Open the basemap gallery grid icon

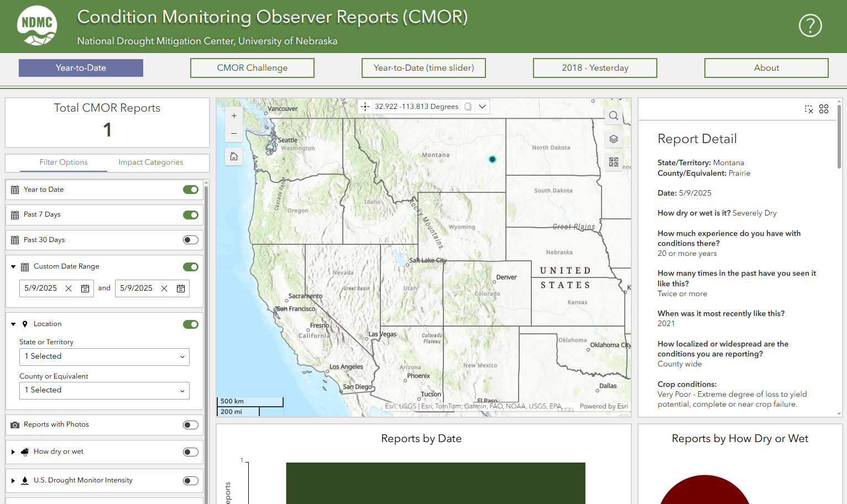(614, 162)
